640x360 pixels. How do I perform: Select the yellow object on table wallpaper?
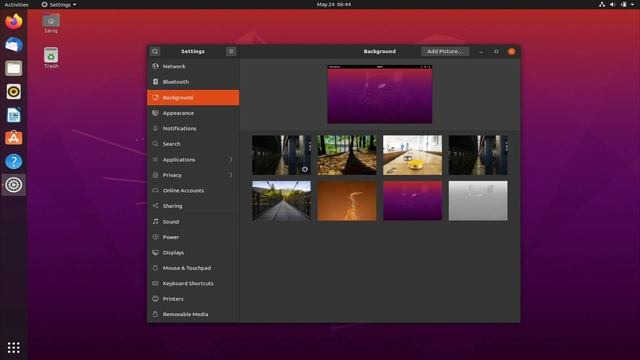[412, 155]
